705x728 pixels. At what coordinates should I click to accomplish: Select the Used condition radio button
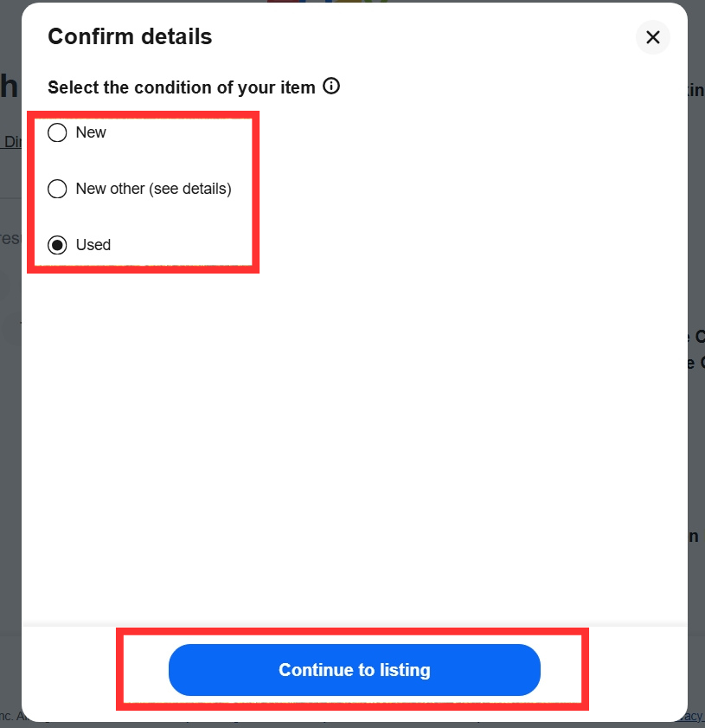click(x=57, y=245)
